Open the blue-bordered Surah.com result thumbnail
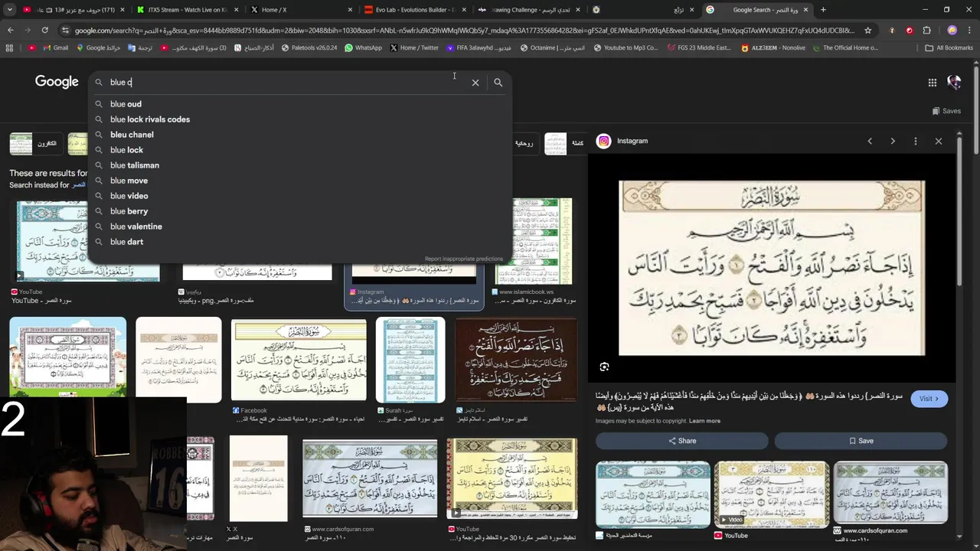980x551 pixels. [410, 360]
